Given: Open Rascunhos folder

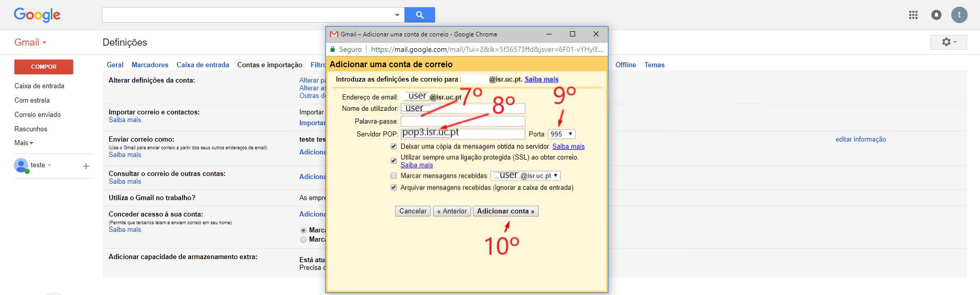Looking at the screenshot, I should tap(31, 129).
